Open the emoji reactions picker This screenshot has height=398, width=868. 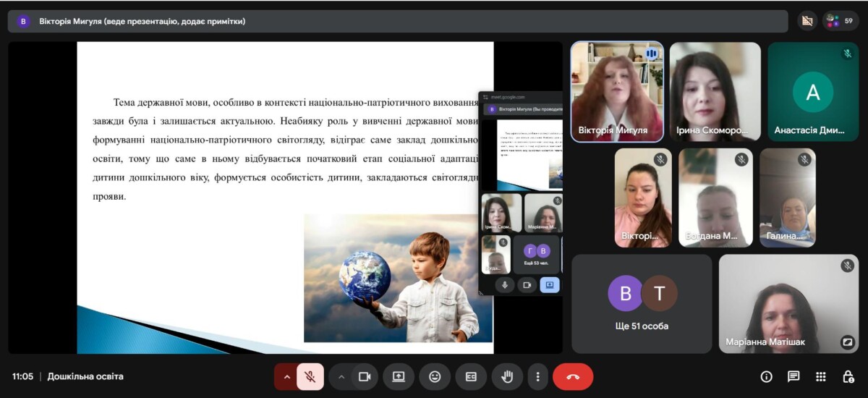point(435,377)
